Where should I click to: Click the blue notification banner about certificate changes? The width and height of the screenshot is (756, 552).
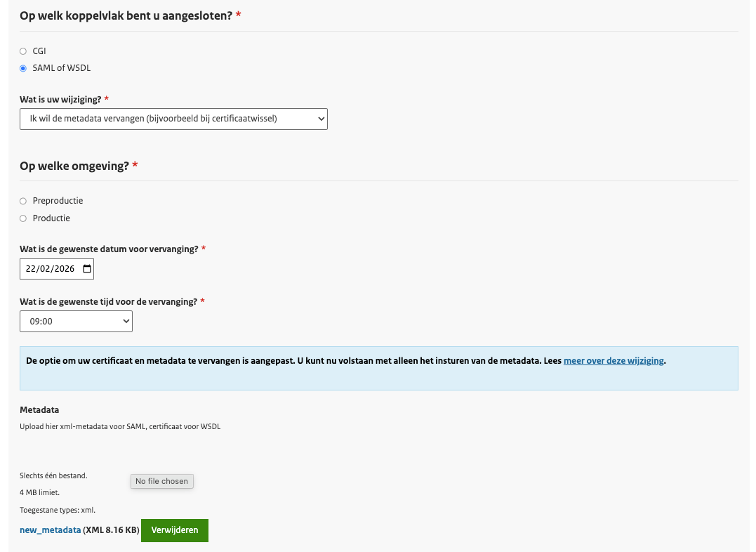tap(378, 368)
